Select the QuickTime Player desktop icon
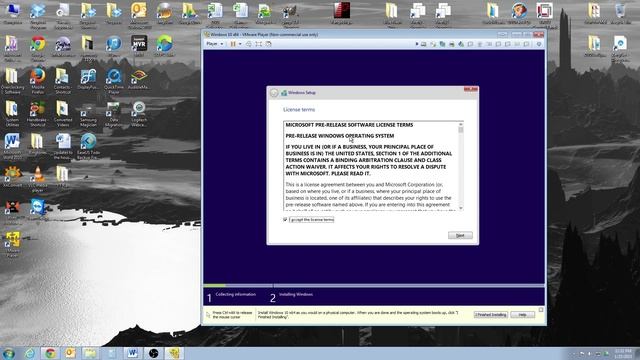The width and height of the screenshot is (640, 360). tap(113, 81)
